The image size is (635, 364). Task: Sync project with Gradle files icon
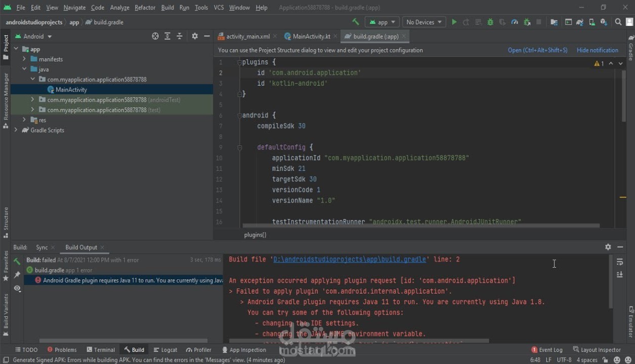pos(580,22)
